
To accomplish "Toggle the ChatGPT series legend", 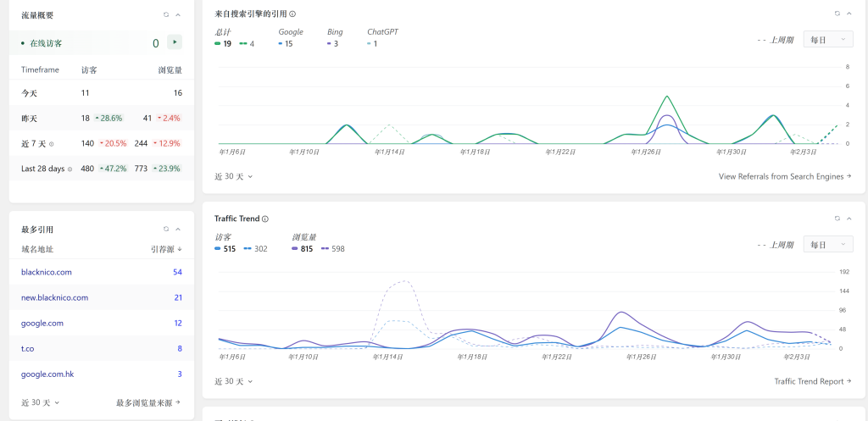I will click(x=382, y=37).
